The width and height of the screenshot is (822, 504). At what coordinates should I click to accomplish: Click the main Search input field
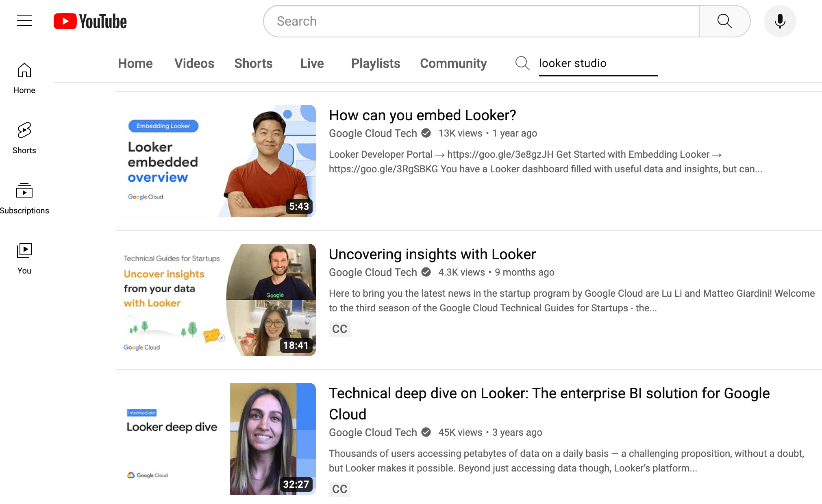481,21
